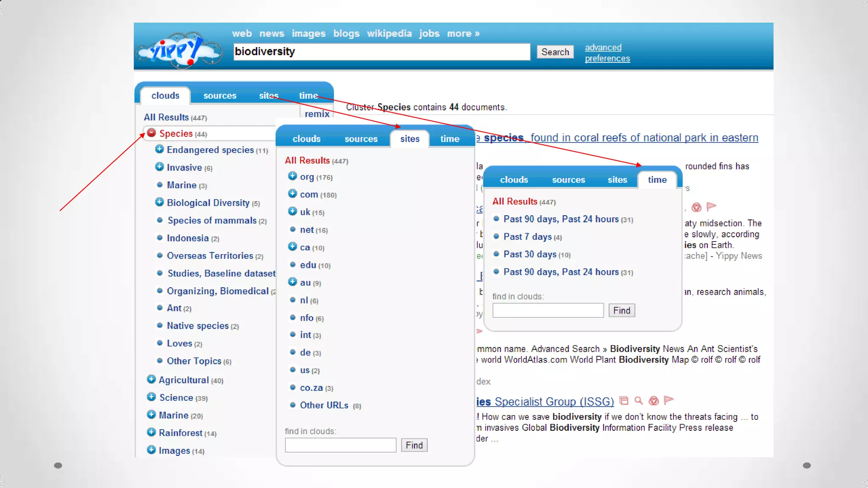This screenshot has width=868, height=488.
Task: Expand the Endangered species cluster
Action: point(159,149)
